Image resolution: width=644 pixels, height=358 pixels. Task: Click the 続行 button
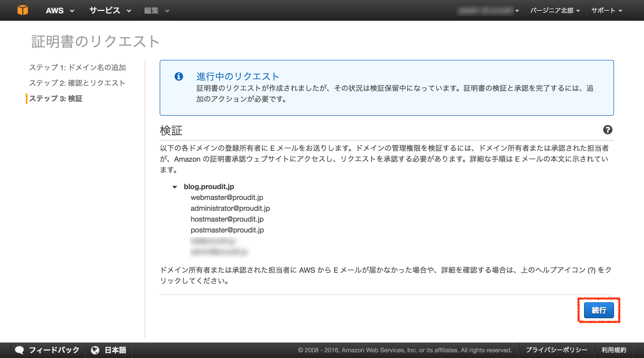point(599,310)
